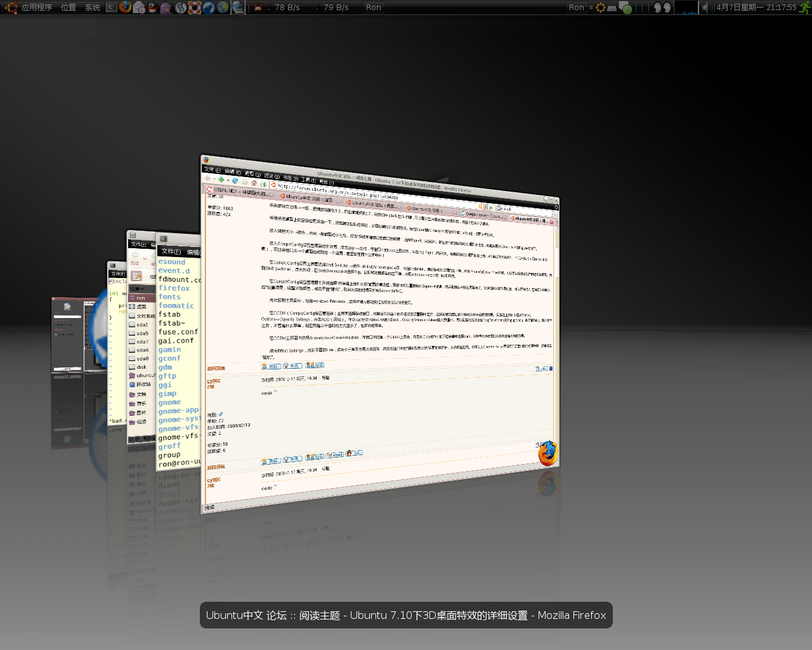
Task: Open 文件 menu in the Firefox window
Action: click(212, 170)
